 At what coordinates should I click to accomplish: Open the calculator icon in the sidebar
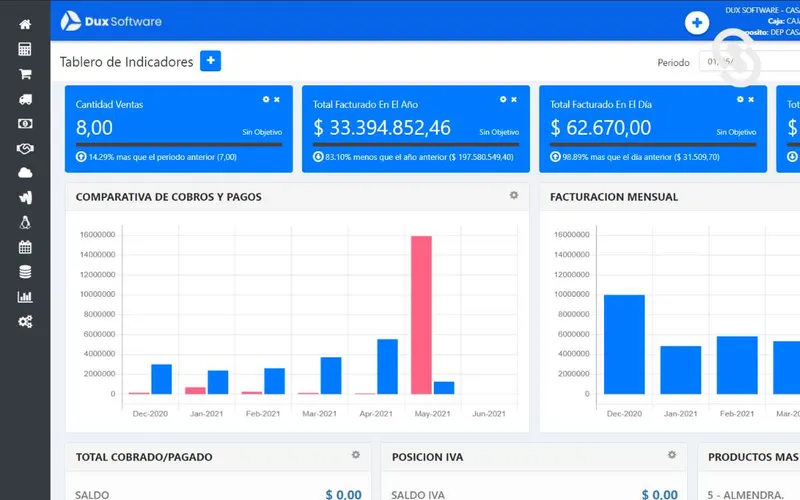pos(25,49)
